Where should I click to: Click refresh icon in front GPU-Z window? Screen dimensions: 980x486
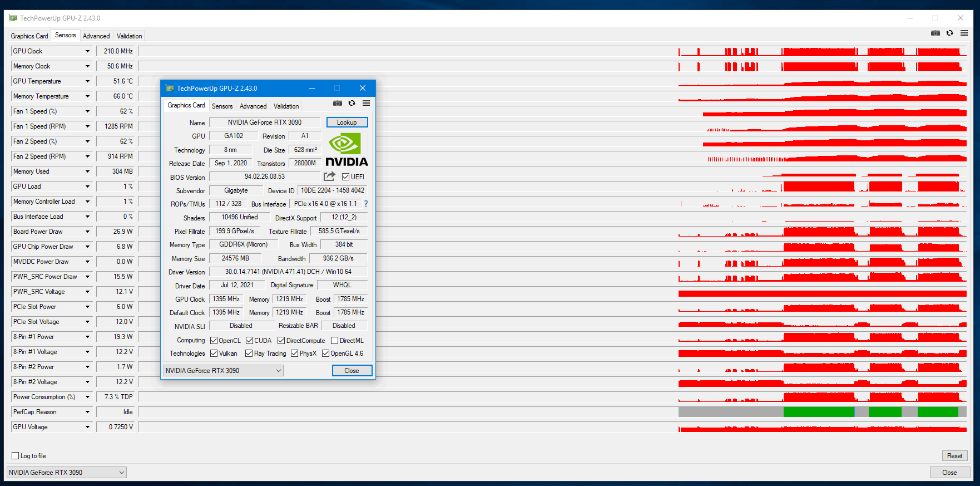[x=352, y=103]
